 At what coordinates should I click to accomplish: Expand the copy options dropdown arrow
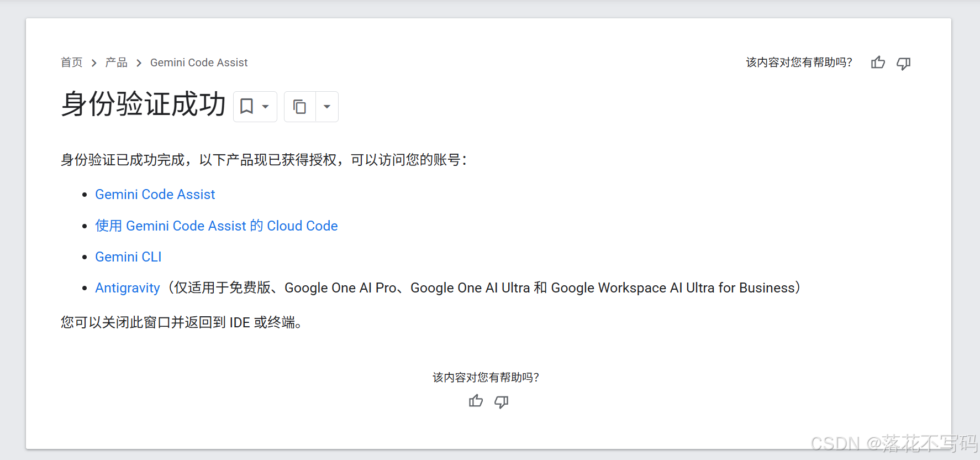(x=327, y=107)
